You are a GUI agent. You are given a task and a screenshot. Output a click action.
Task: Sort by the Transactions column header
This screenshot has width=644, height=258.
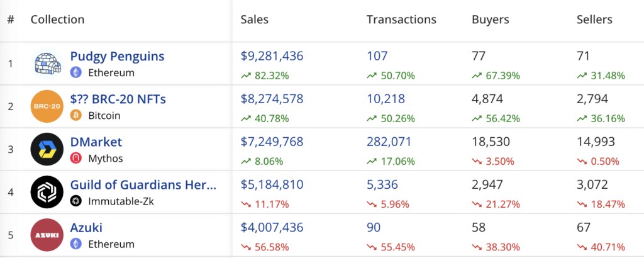coord(401,20)
